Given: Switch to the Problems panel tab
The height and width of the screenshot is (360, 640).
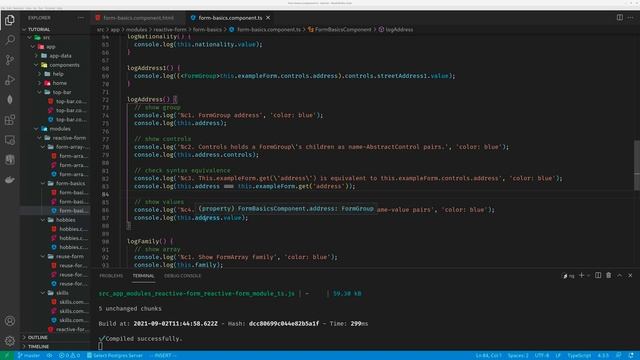Looking at the screenshot, I should (x=111, y=276).
